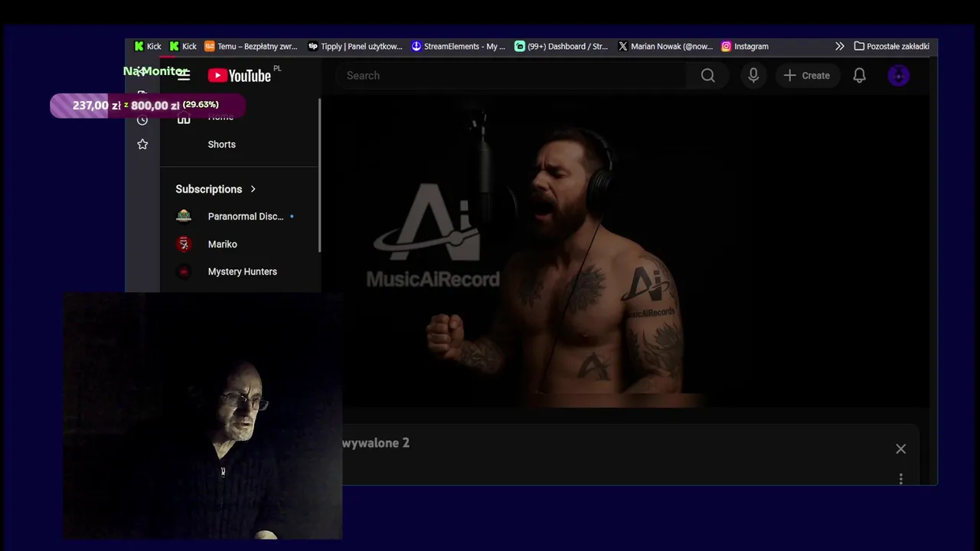
Task: Click the YouTube Search input field
Action: click(x=513, y=75)
